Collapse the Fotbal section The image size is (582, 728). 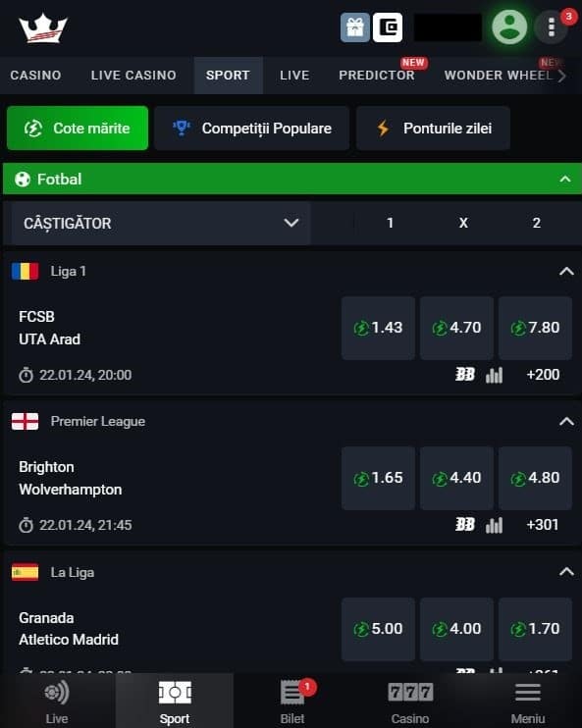565,179
